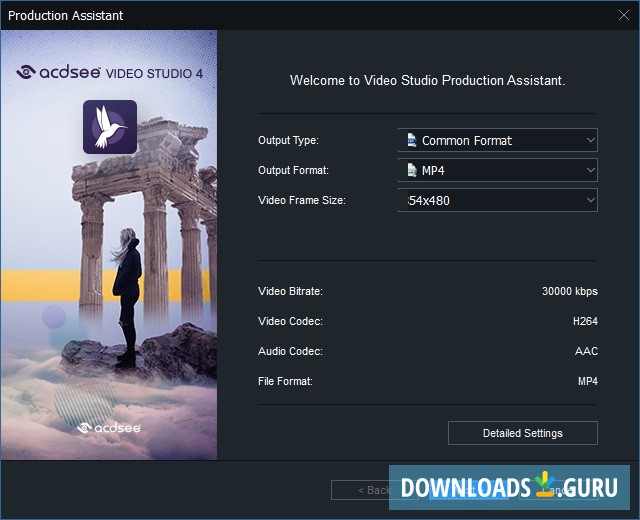The width and height of the screenshot is (640, 520).
Task: Close the Production Assistant dialog
Action: pos(623,15)
